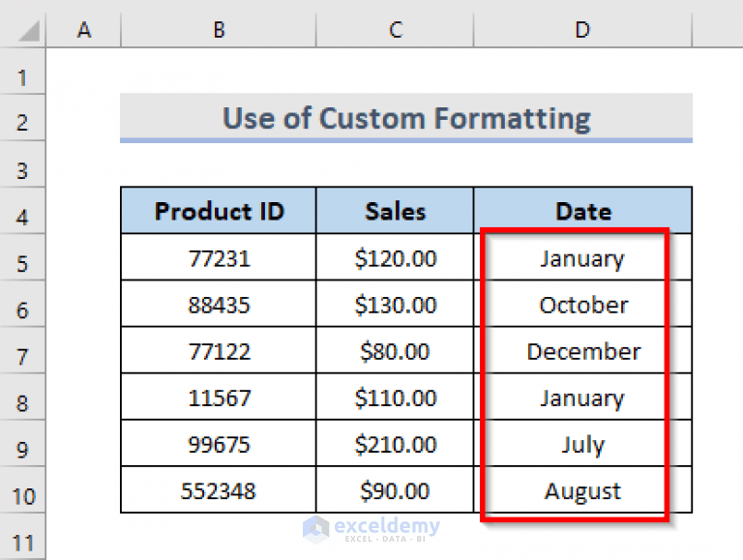Select row 8 header

pyautogui.click(x=22, y=397)
